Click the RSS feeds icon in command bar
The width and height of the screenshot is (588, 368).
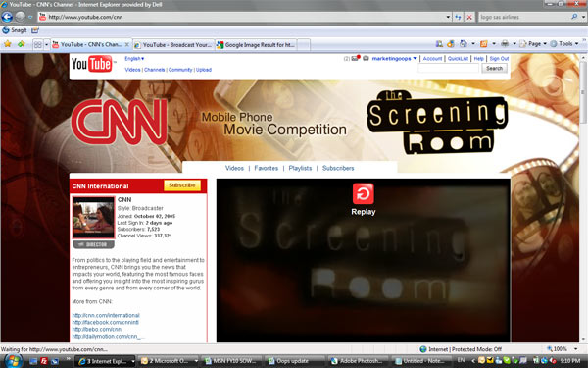(484, 44)
